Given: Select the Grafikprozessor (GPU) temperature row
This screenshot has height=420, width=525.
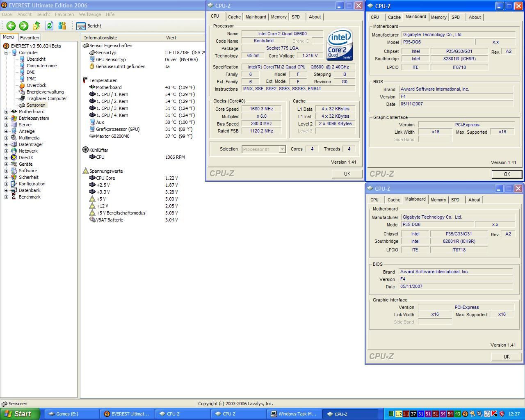Looking at the screenshot, I should pos(143,129).
